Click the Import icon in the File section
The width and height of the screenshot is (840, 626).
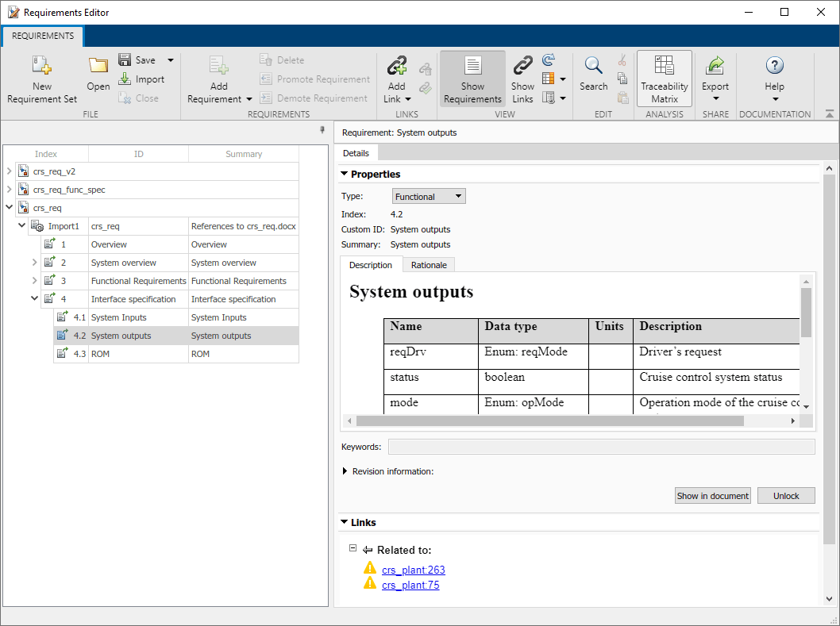coord(125,79)
